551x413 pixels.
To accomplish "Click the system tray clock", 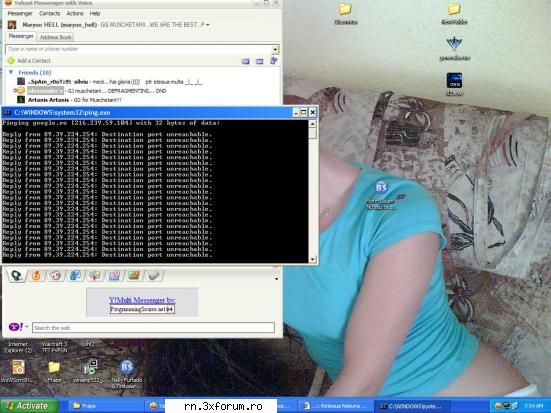I will (533, 406).
